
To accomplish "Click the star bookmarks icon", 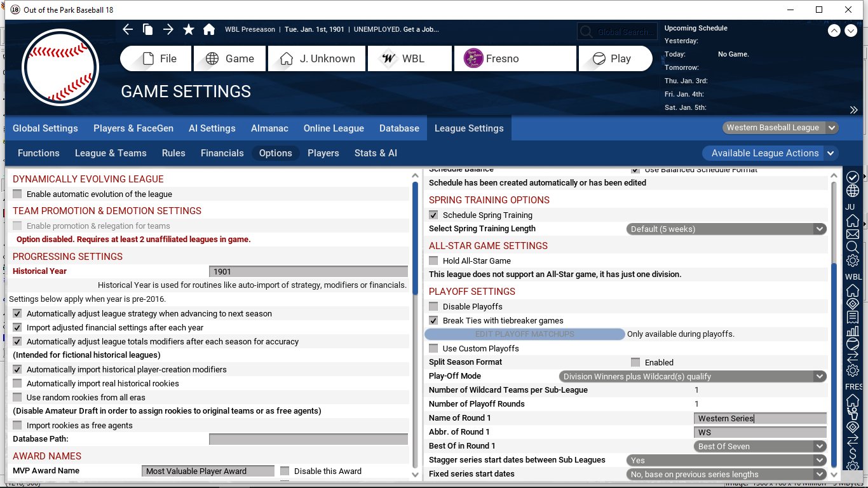I will click(189, 29).
